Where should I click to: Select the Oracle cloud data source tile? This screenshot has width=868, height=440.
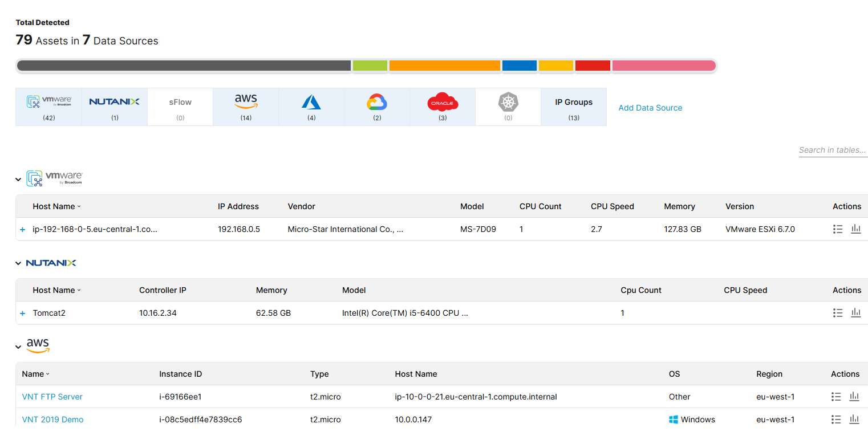click(x=443, y=107)
